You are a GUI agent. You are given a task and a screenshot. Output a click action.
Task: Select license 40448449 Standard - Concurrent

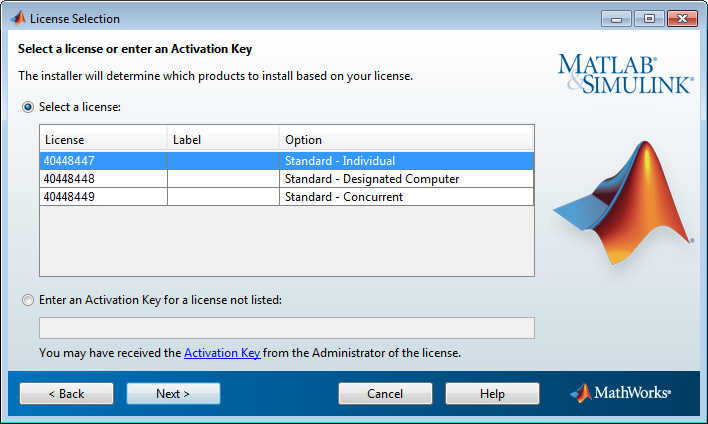pos(287,197)
